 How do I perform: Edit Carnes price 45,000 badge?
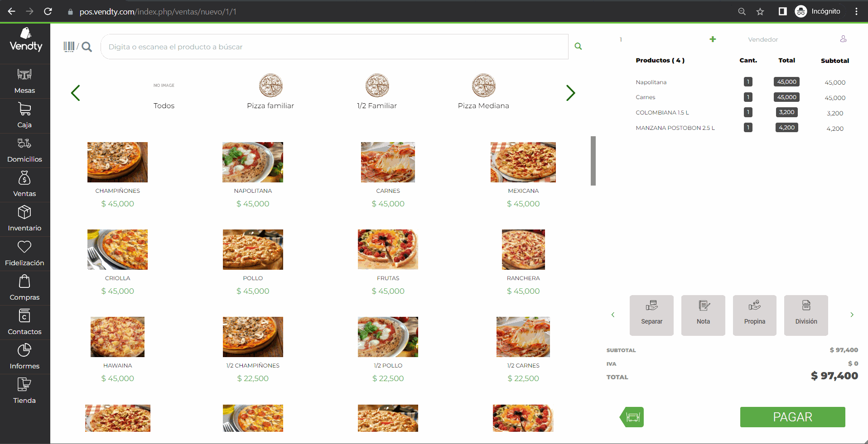(x=786, y=97)
